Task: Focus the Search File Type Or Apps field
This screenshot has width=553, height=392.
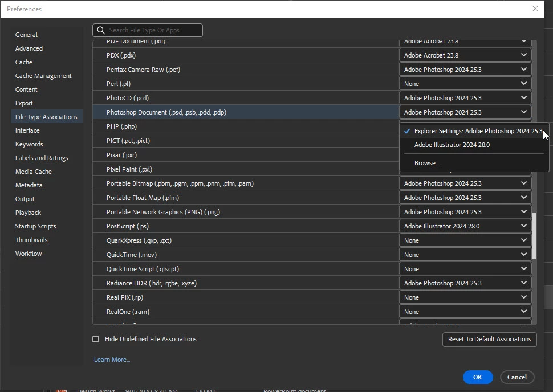Action: coord(148,30)
